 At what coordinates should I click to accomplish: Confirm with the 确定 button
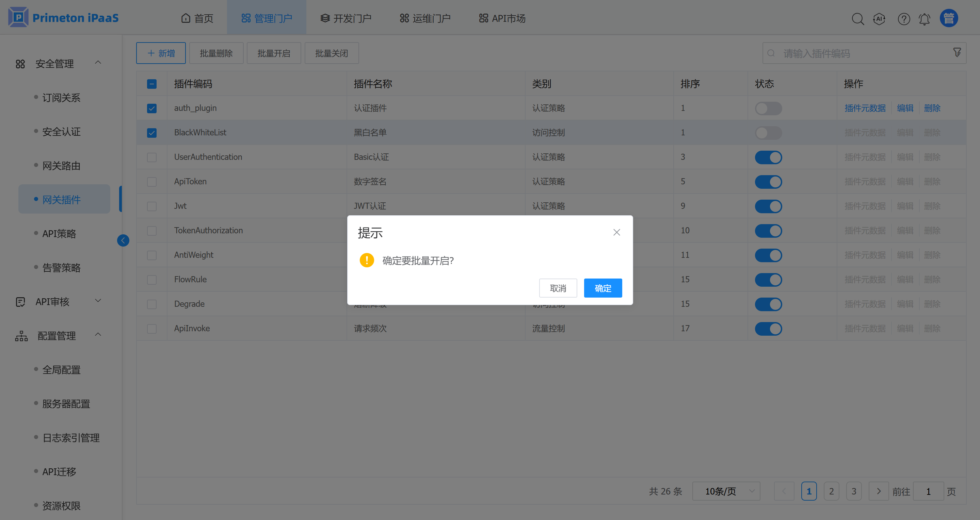coord(603,288)
